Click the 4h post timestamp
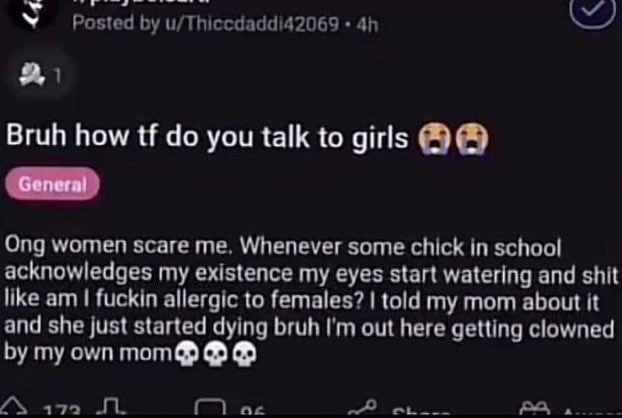Image resolution: width=622 pixels, height=418 pixels. pyautogui.click(x=367, y=25)
